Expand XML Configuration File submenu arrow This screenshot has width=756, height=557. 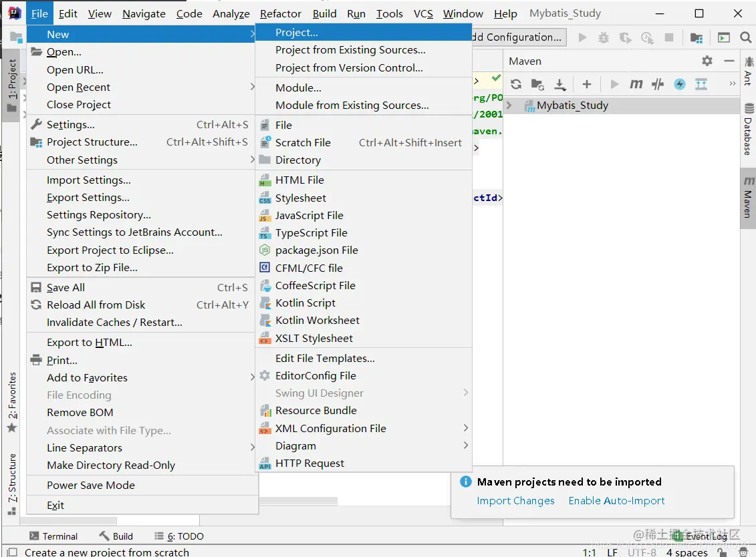[x=465, y=428]
